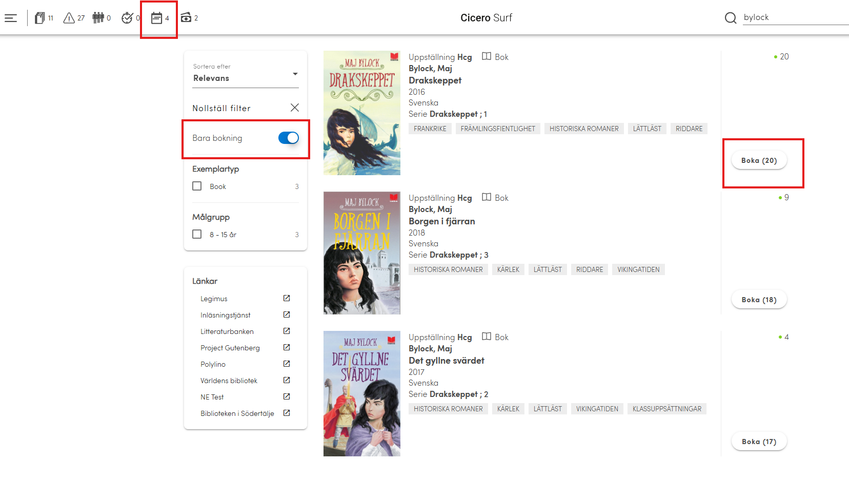
Task: Open the Världens bibliotek link
Action: click(229, 381)
